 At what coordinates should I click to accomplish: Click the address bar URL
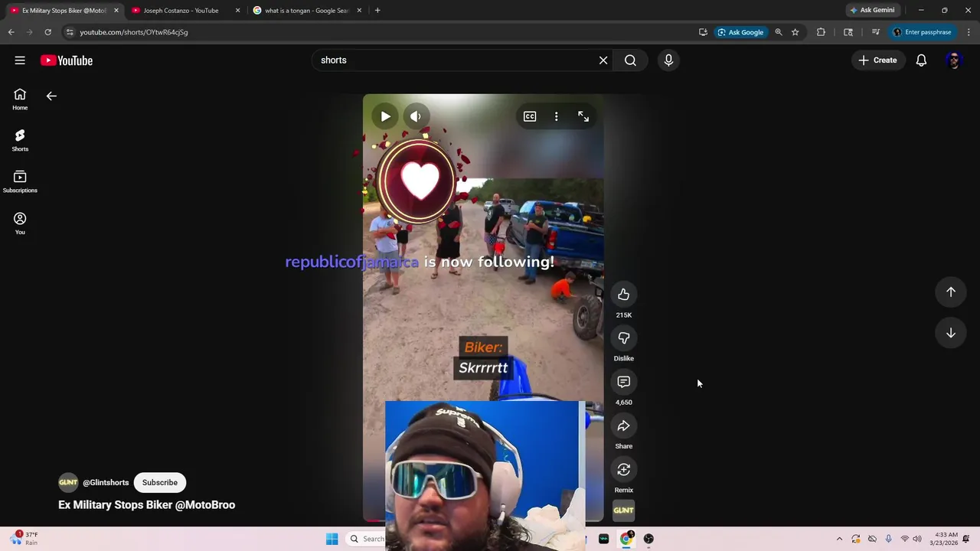[x=134, y=32]
